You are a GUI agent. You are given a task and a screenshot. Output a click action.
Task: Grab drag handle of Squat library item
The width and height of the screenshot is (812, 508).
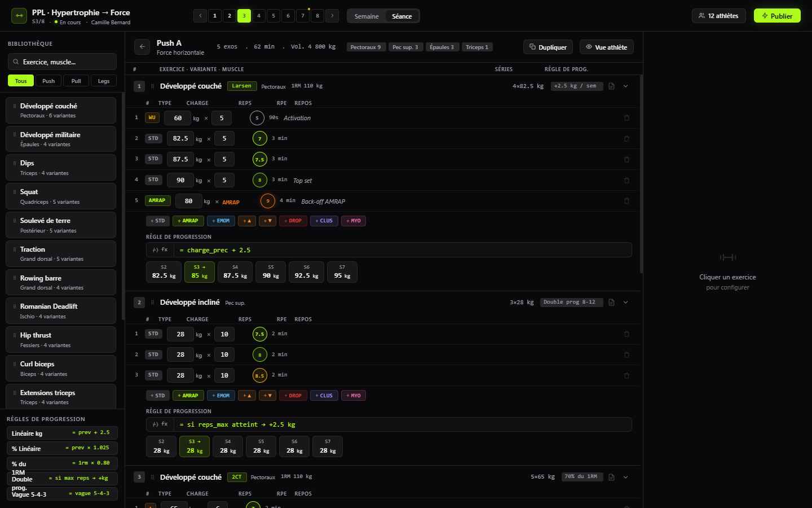coord(15,192)
